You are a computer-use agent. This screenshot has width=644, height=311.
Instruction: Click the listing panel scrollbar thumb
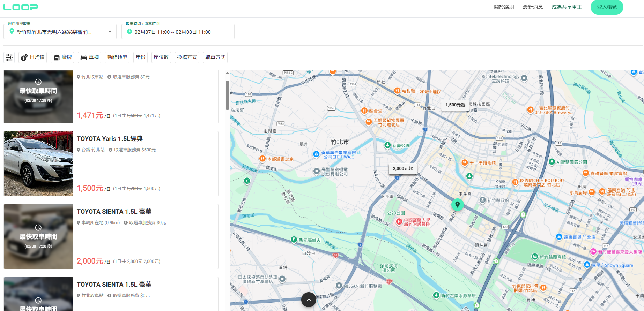[x=227, y=95]
